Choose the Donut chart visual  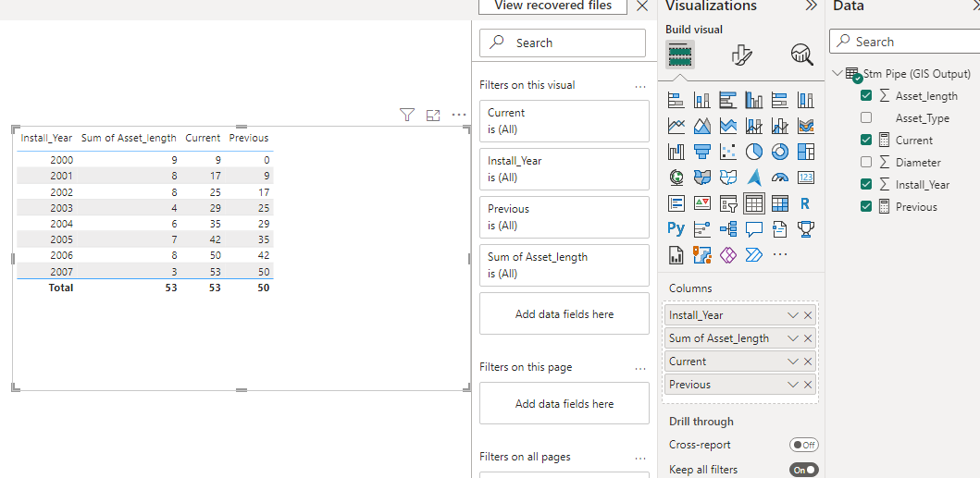pos(780,152)
